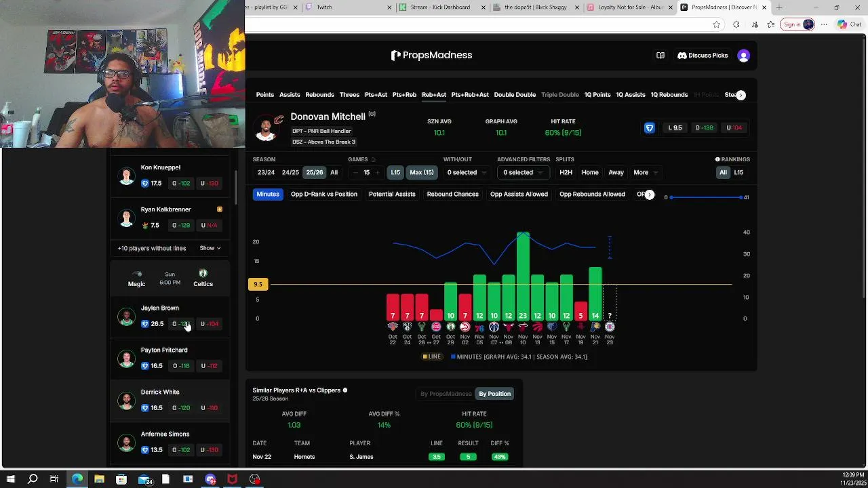This screenshot has width=868, height=488.
Task: Click the FanDuel sportsbook icon near L 9.5
Action: [x=649, y=127]
